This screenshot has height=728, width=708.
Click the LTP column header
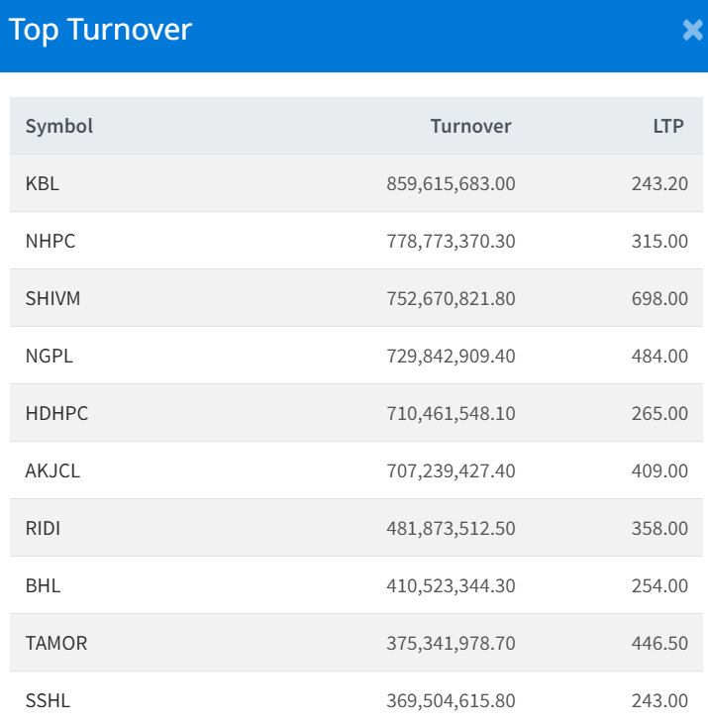(667, 126)
